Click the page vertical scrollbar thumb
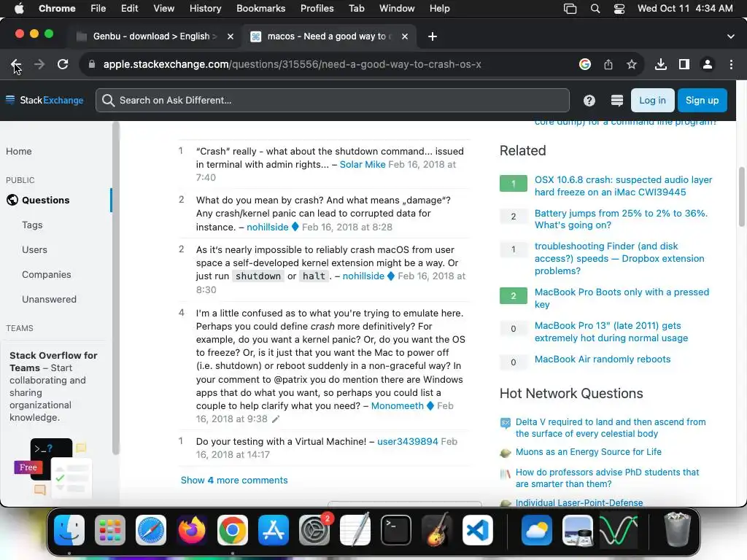 coord(741,196)
